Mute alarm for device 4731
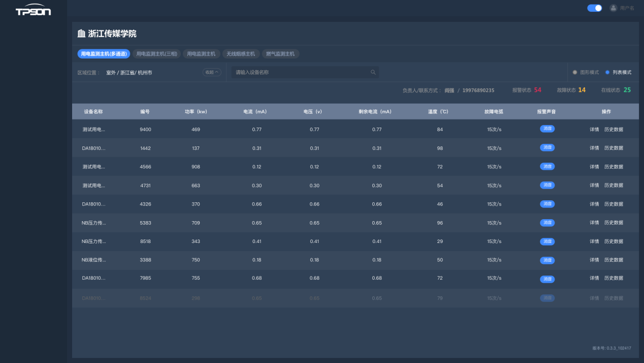 pyautogui.click(x=547, y=185)
